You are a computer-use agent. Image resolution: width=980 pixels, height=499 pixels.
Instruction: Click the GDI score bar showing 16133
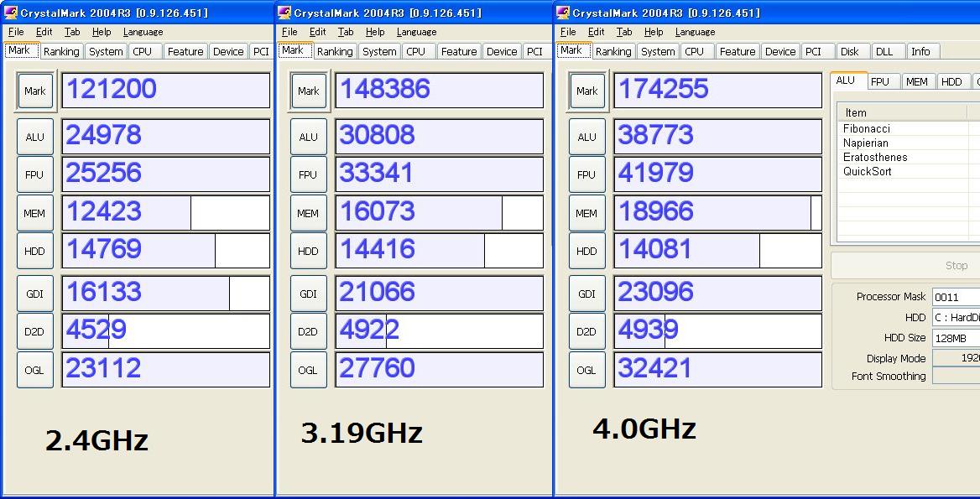[x=165, y=294]
